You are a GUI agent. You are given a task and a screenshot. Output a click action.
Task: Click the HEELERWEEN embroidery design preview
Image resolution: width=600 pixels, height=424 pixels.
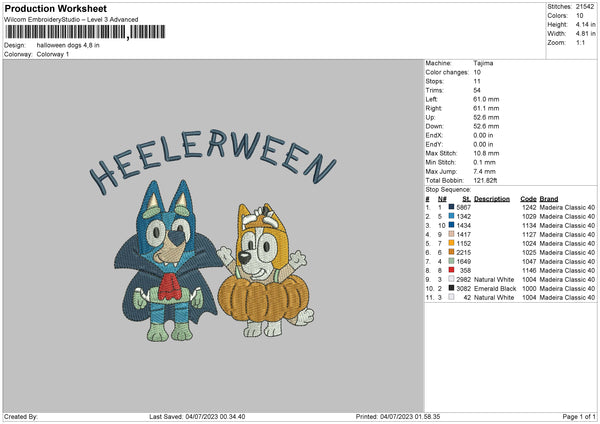tap(213, 235)
